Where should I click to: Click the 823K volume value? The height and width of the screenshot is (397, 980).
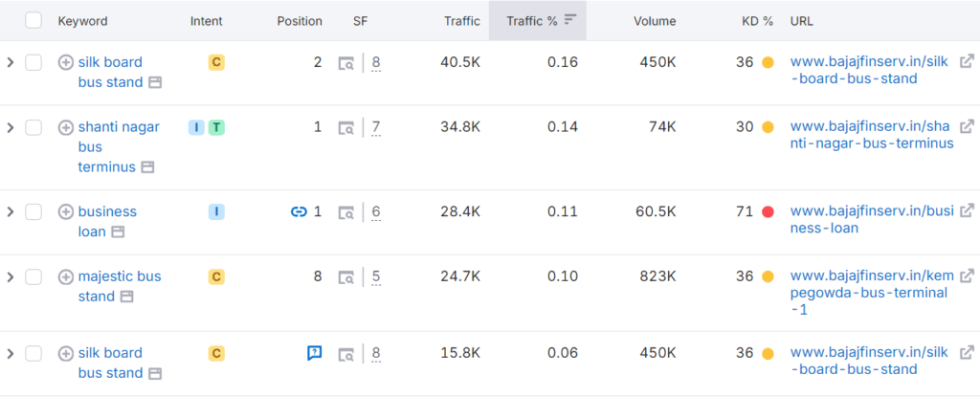pyautogui.click(x=658, y=276)
